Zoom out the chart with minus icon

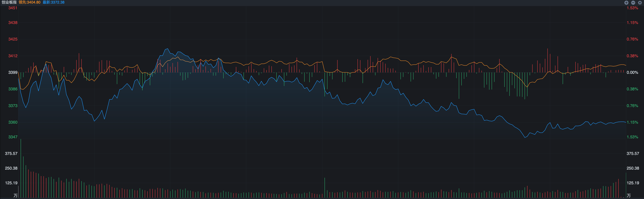coord(633,3)
